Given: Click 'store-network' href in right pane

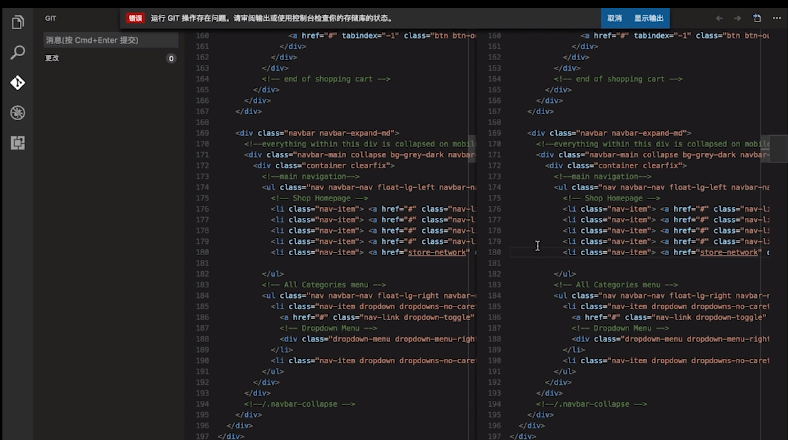Looking at the screenshot, I should tap(729, 252).
